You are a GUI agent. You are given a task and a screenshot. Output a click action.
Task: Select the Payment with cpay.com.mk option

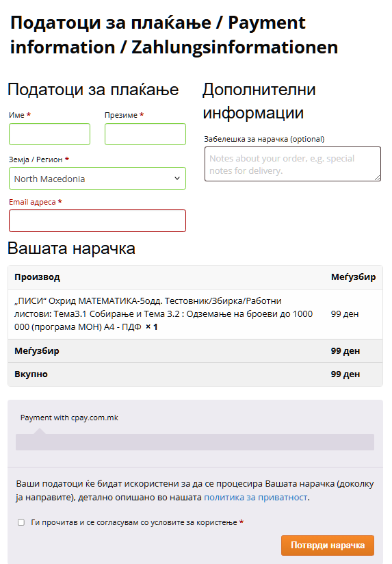pyautogui.click(x=69, y=418)
